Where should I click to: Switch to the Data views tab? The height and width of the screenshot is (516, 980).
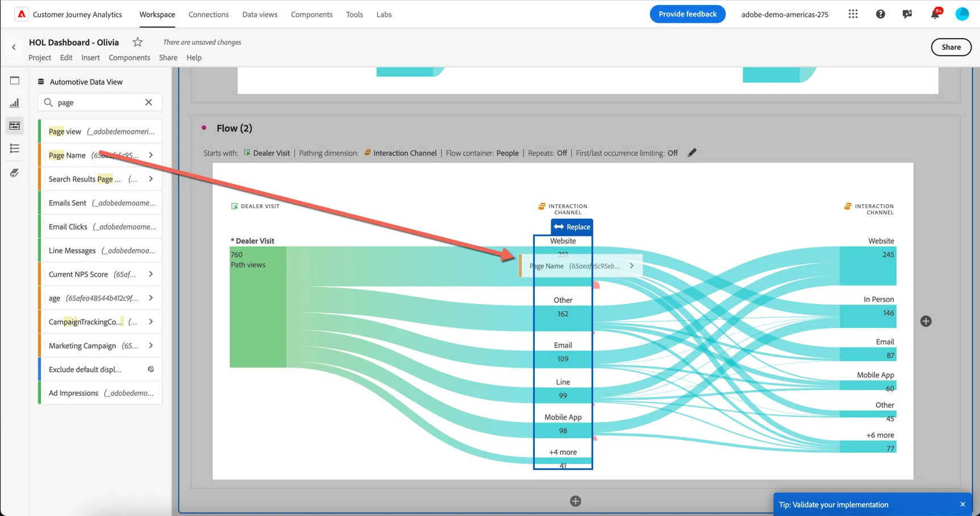pos(260,15)
